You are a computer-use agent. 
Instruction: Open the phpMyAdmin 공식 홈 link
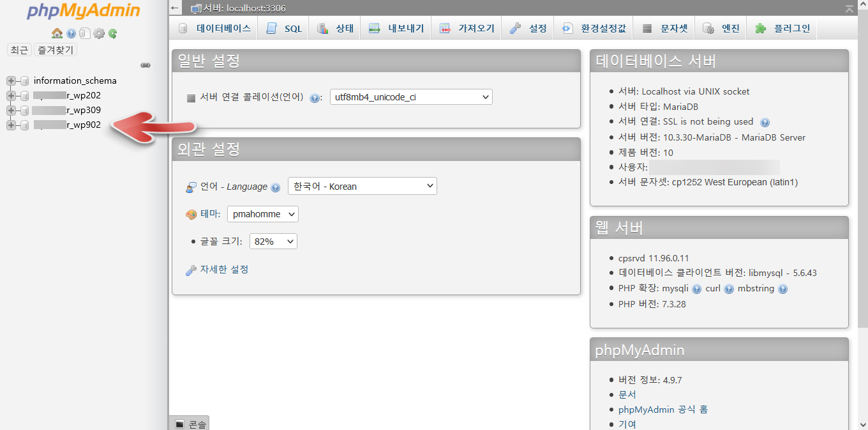pyautogui.click(x=663, y=410)
